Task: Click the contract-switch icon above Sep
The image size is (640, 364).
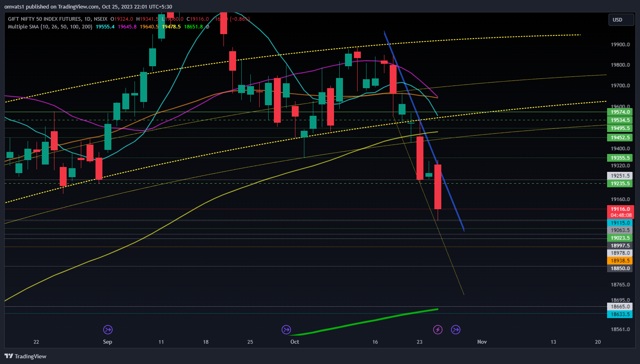Action: pos(108,329)
